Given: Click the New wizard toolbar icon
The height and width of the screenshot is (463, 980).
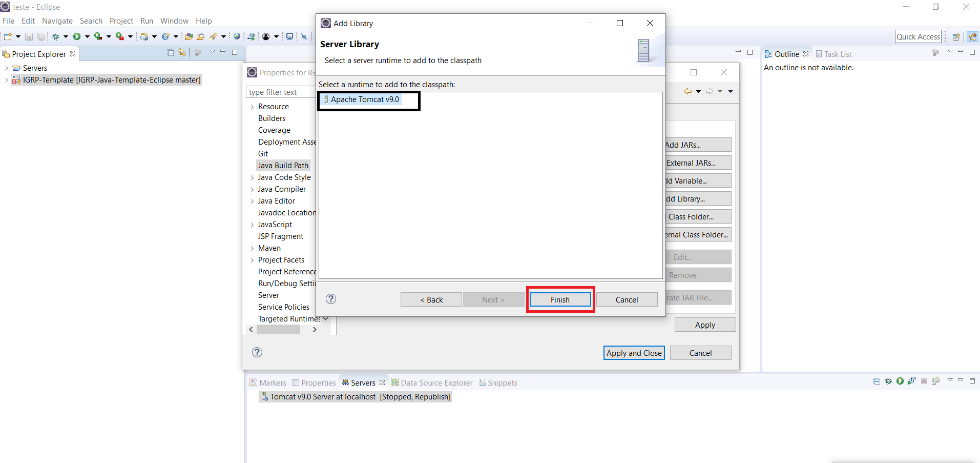Looking at the screenshot, I should [x=8, y=36].
